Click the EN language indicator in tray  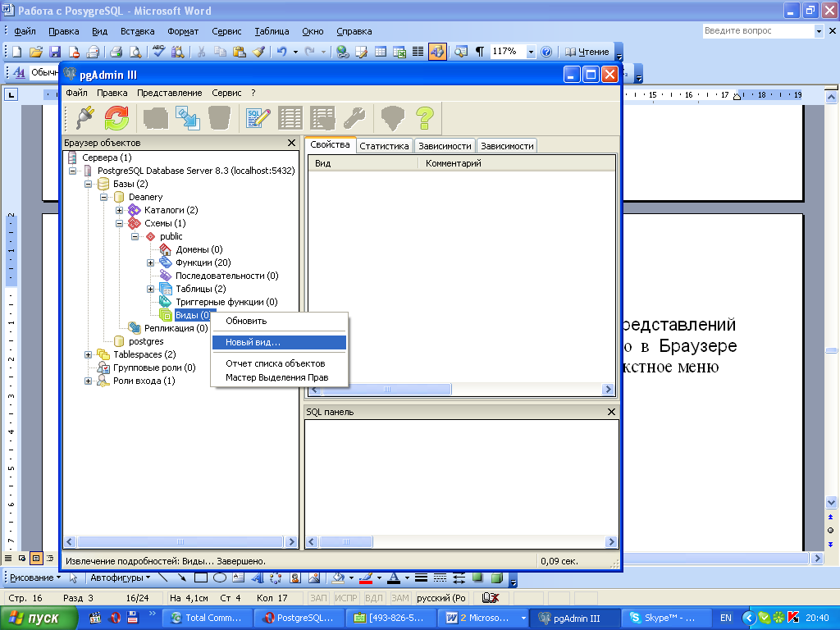pos(725,618)
